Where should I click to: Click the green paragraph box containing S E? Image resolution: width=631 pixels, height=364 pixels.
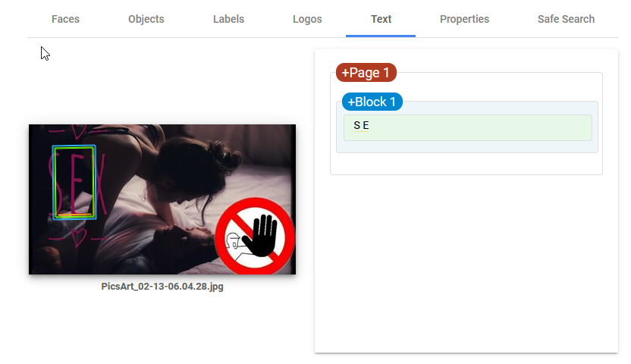(468, 128)
